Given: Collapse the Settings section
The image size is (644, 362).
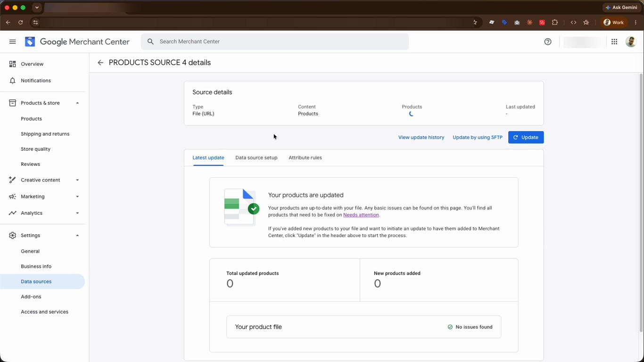Looking at the screenshot, I should click(x=77, y=235).
